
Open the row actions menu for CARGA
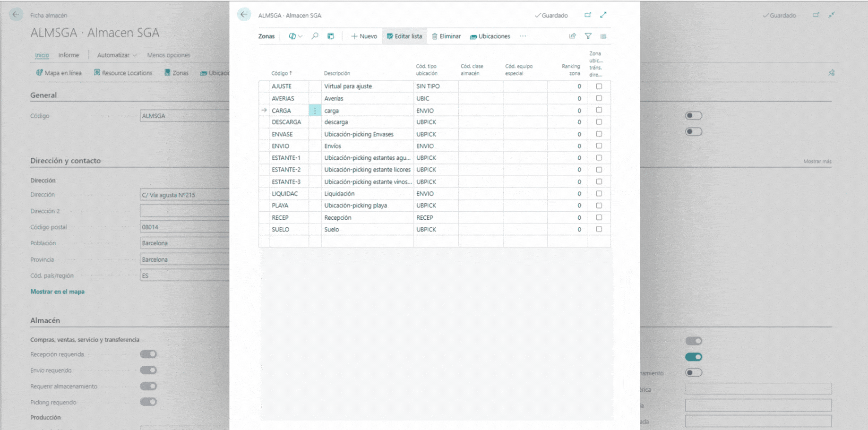[x=315, y=111]
